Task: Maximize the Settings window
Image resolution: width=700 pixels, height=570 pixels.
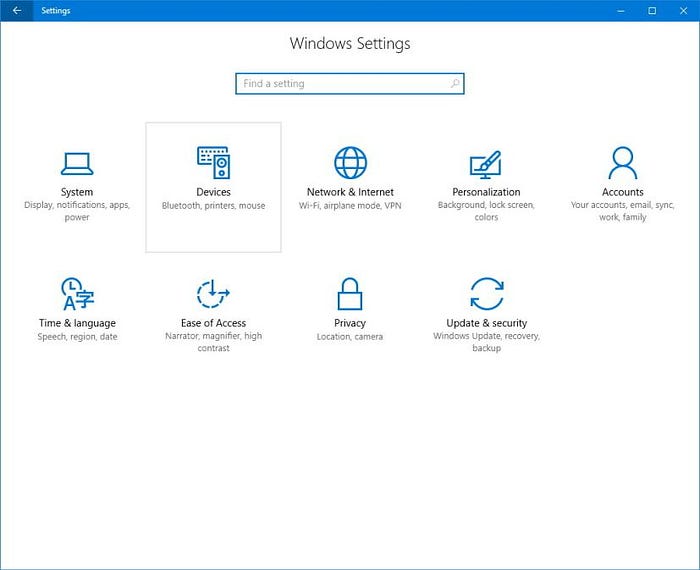Action: point(652,10)
